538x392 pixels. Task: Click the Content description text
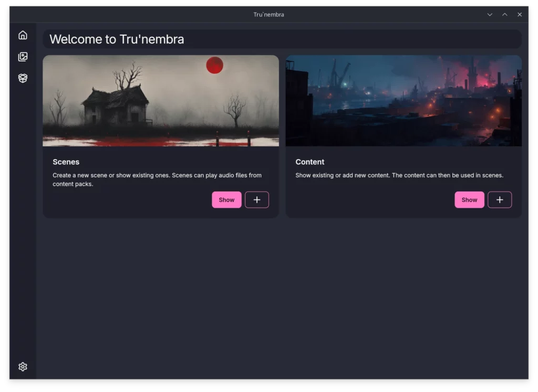[x=399, y=175]
